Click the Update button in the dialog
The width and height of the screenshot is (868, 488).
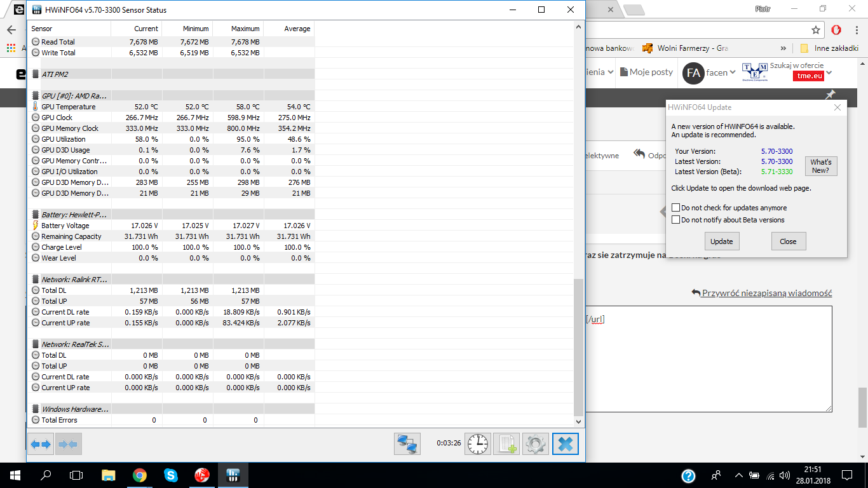coord(722,241)
